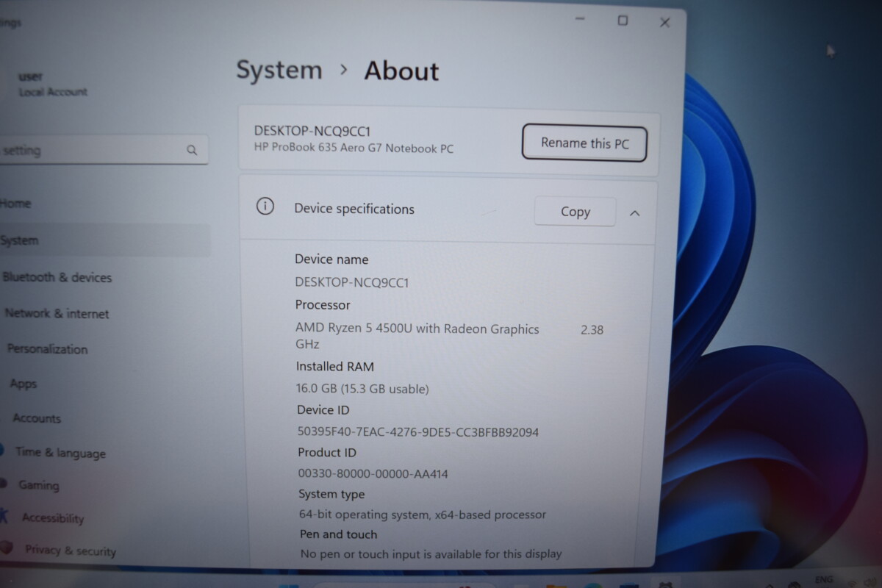Open Network & internet settings
Screen dimensions: 882x588
point(57,313)
